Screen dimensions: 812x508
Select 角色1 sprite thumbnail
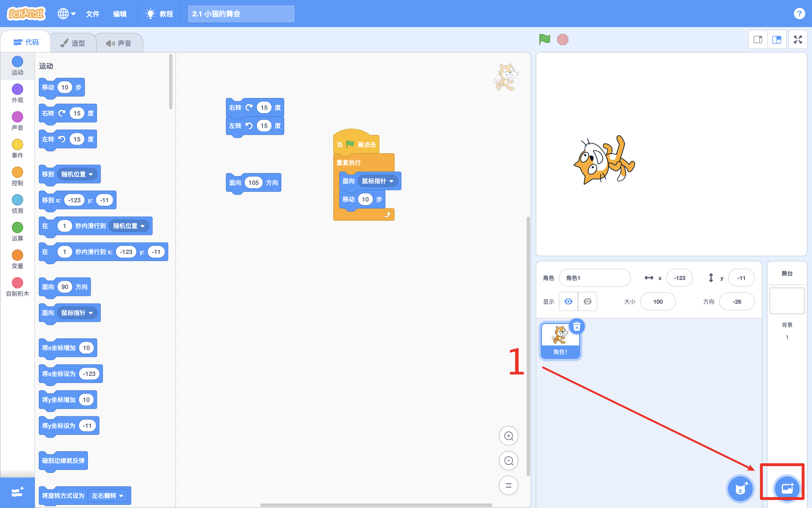(x=560, y=340)
